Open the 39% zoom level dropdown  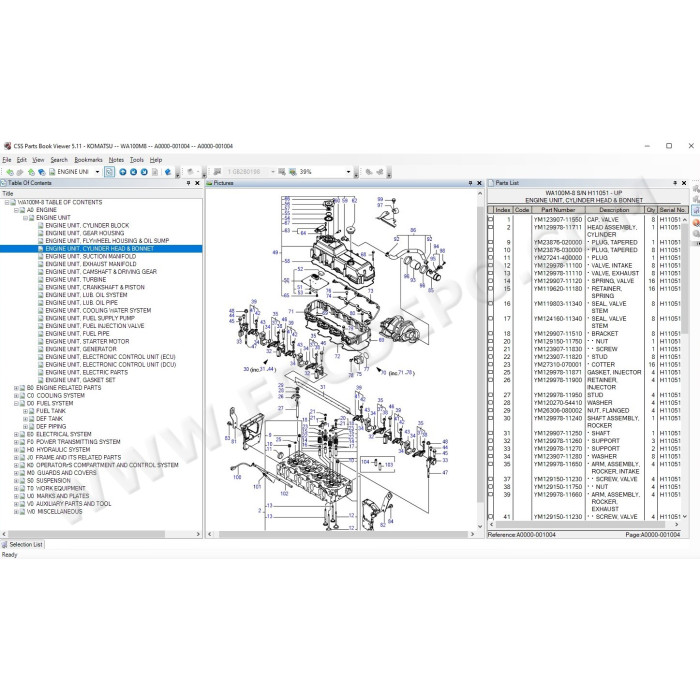[x=349, y=172]
